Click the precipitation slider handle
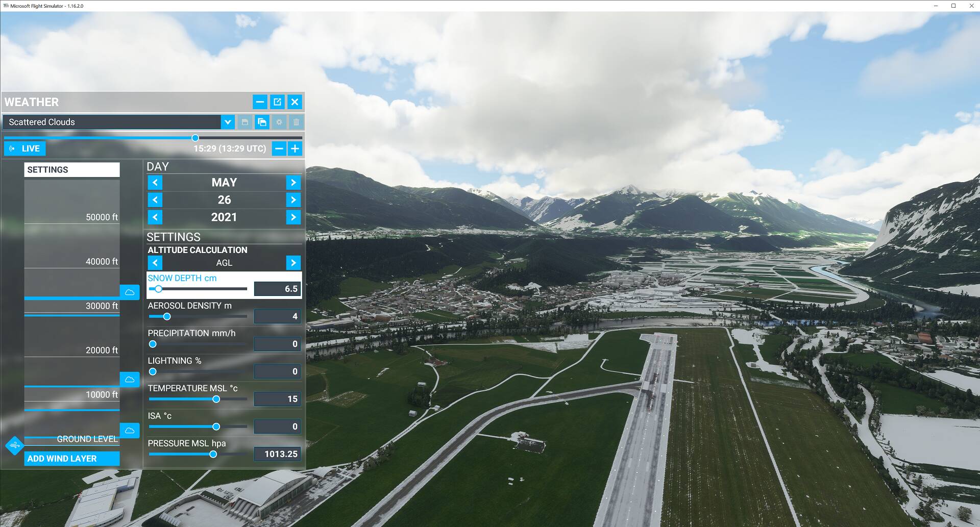The height and width of the screenshot is (527, 980). [x=153, y=344]
